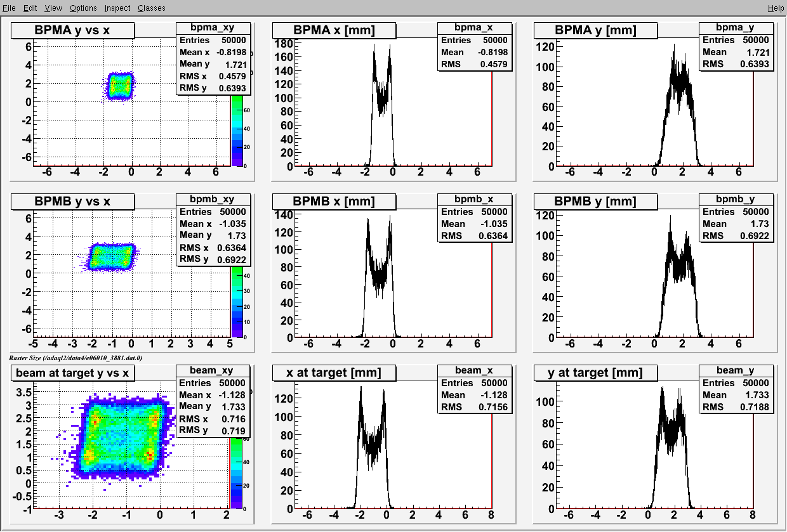Open the View menu
Image resolution: width=787 pixels, height=532 pixels.
coord(54,8)
